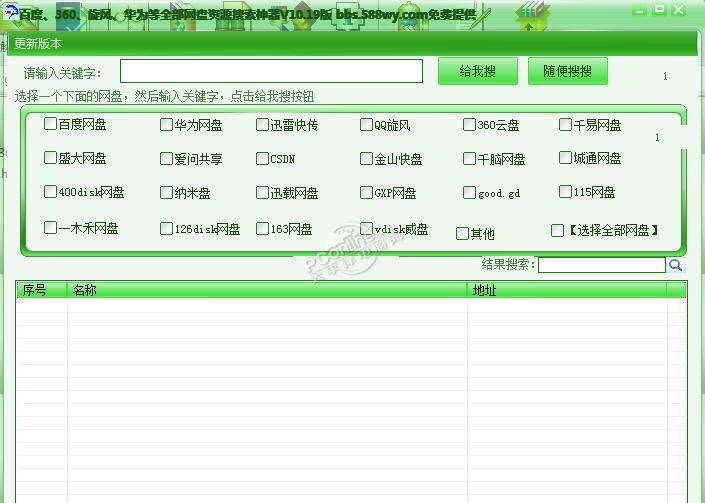The width and height of the screenshot is (705, 503).
Task: Click the 名称 column header
Action: tap(267, 290)
